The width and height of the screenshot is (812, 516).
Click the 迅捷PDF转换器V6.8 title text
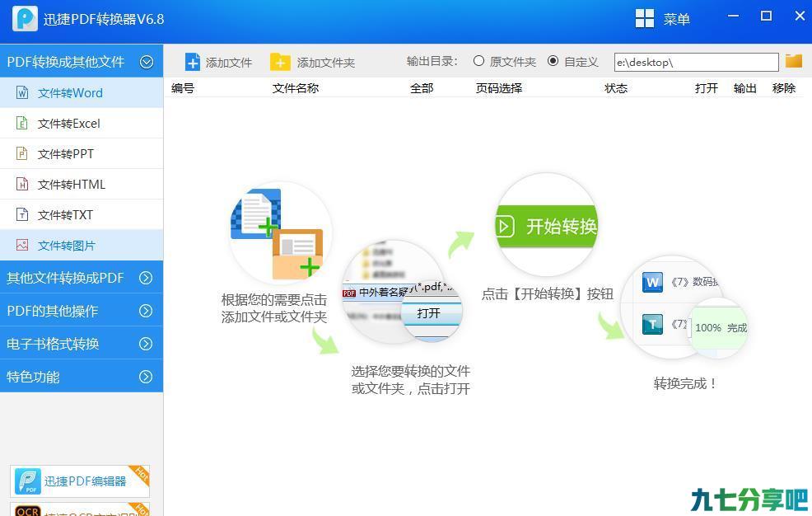104,19
